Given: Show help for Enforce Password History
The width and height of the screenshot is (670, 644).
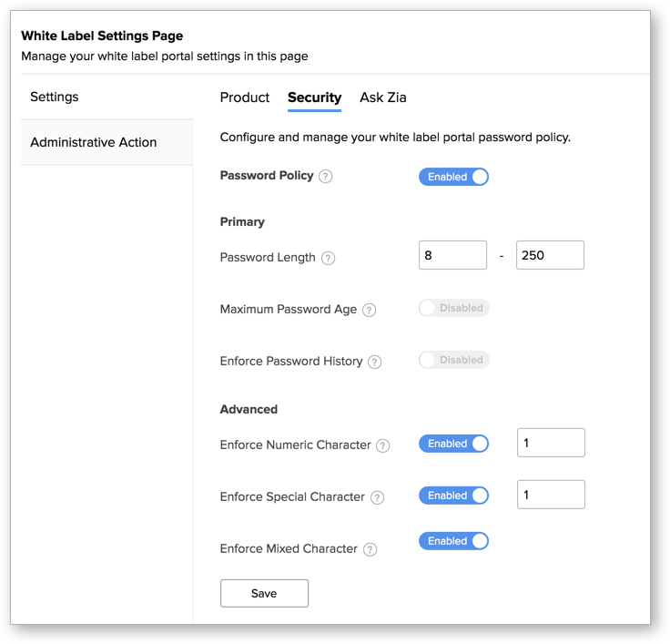Looking at the screenshot, I should pos(375,362).
